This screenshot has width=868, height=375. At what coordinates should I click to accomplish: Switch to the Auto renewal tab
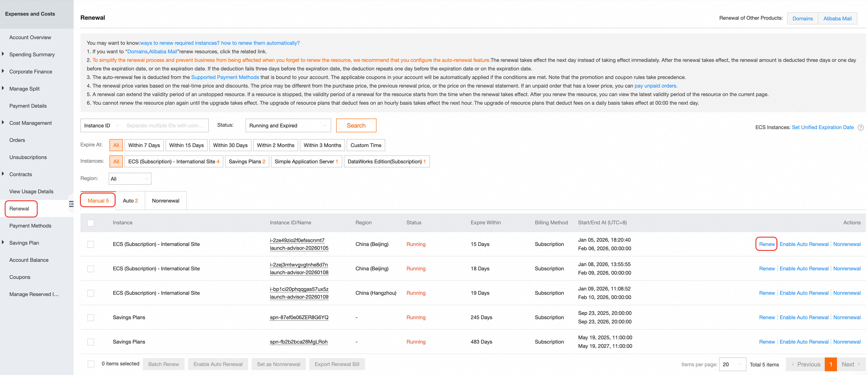point(130,201)
